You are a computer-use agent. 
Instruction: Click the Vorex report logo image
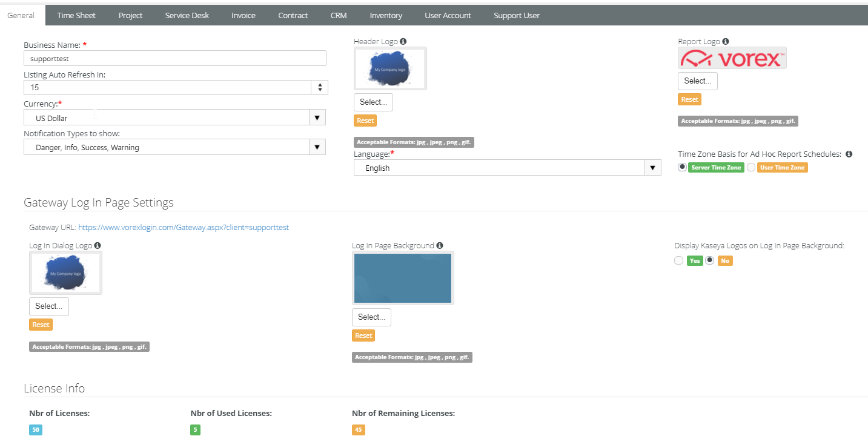point(732,58)
